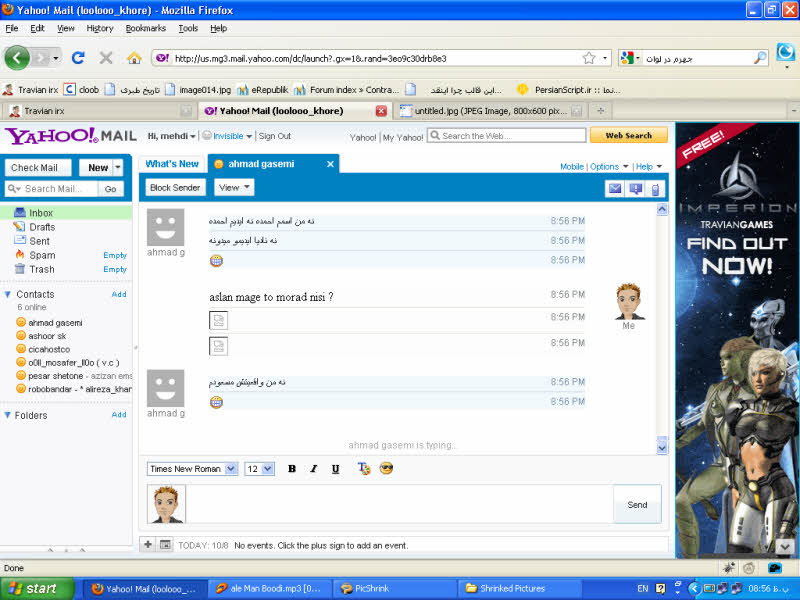Open the File menu
Screen dimensions: 800x600
[12, 29]
